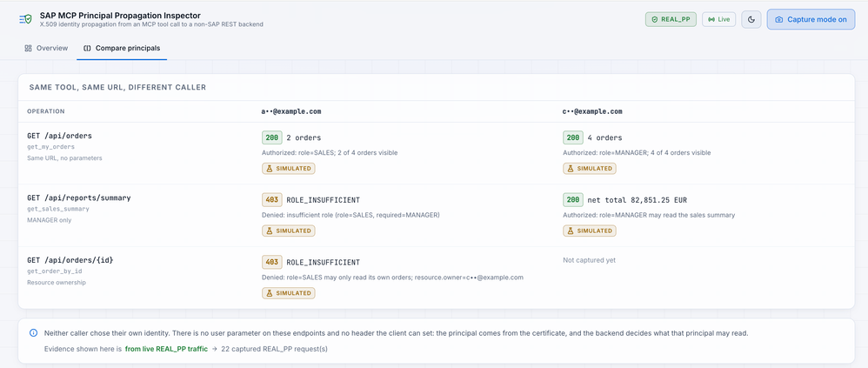Click the REAL_PP status badge
Viewport: 868px width, 368px height.
pos(671,19)
